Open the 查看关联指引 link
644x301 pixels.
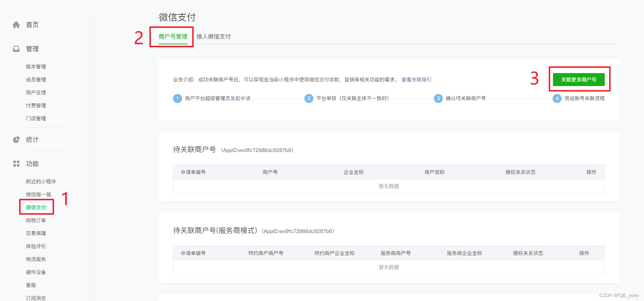416,80
